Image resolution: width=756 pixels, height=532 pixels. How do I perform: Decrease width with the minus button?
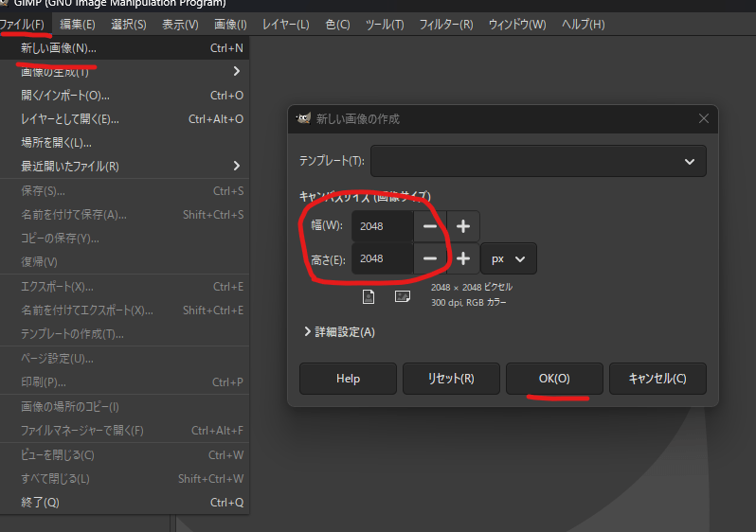pos(430,226)
